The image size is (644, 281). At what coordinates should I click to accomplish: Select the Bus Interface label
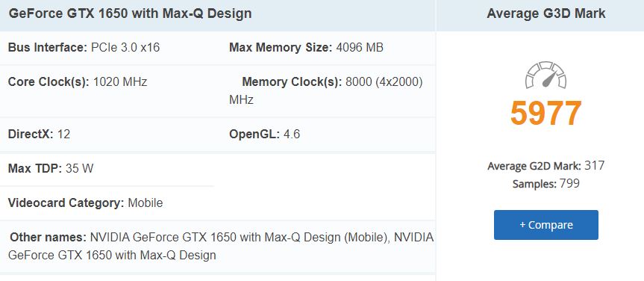click(x=48, y=48)
